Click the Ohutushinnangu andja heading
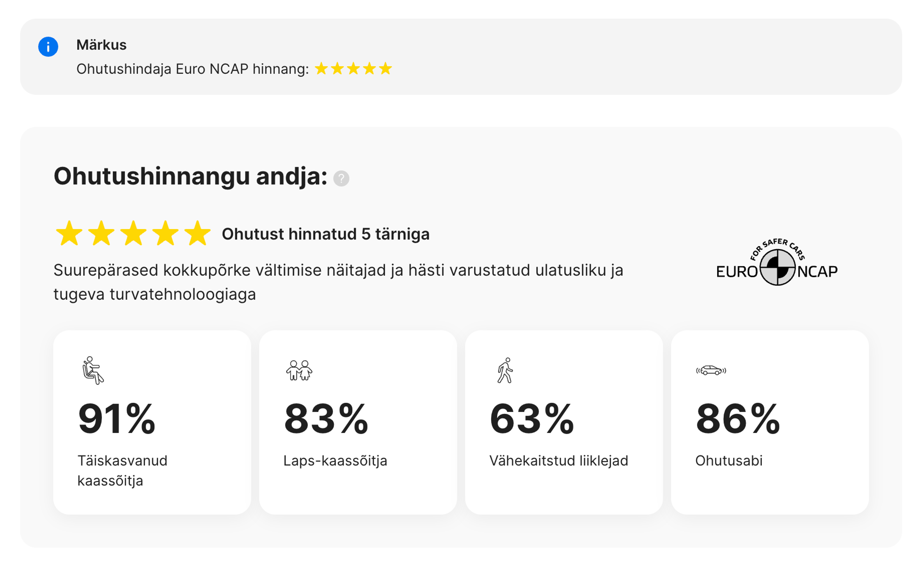Screen dimensions: 924x567 (191, 176)
